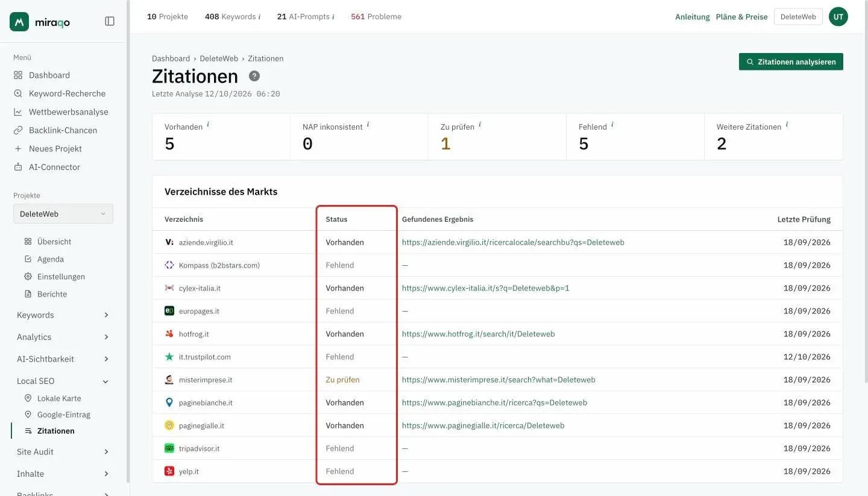
Task: Click the hotfrog.it directory logo
Action: 169,334
